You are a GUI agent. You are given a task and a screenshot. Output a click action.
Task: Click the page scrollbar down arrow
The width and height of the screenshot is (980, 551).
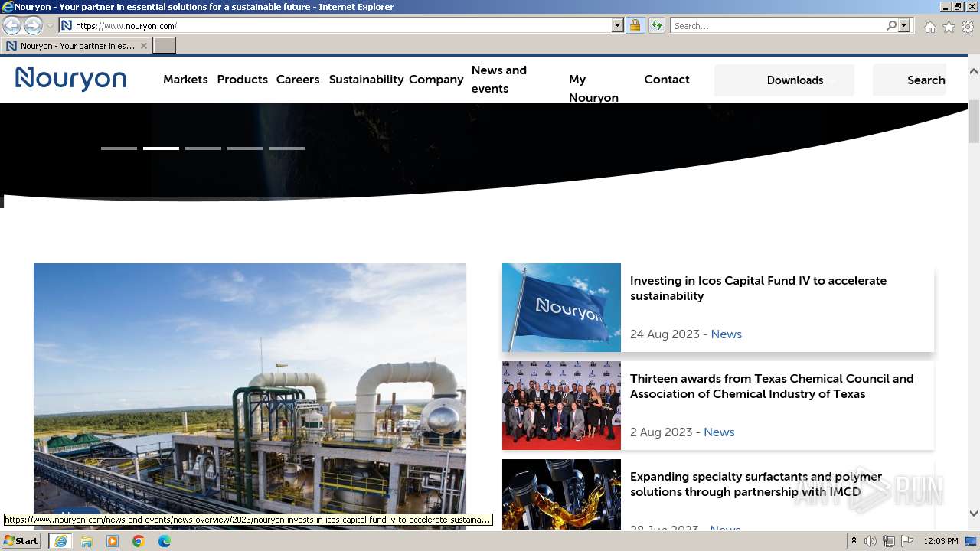click(974, 514)
